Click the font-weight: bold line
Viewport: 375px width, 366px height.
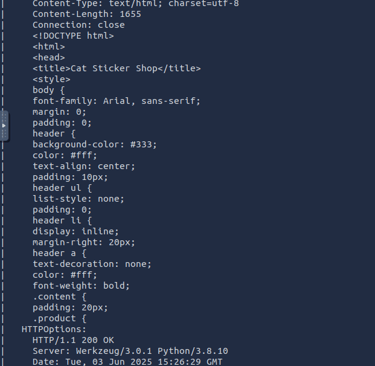coord(81,286)
